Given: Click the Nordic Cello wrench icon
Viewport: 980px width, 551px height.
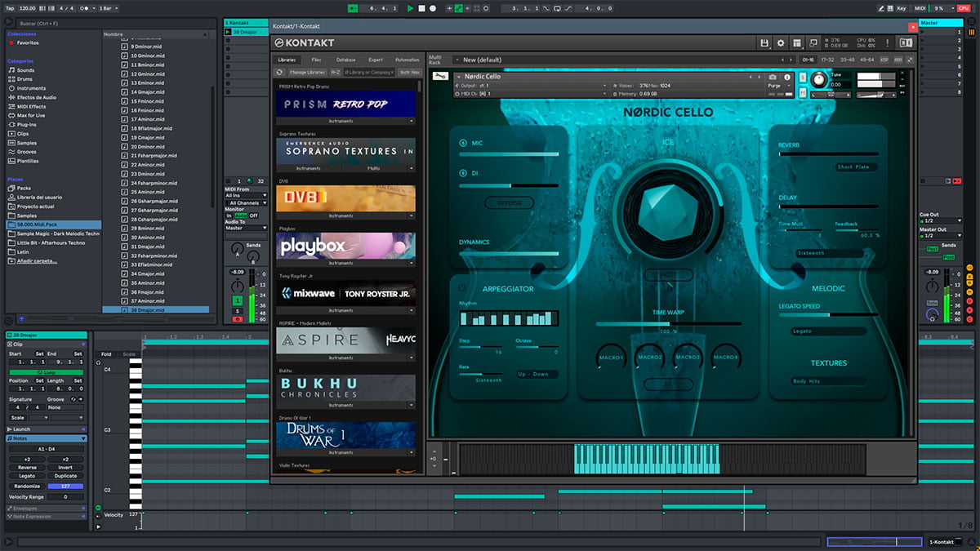Looking at the screenshot, I should [x=440, y=77].
